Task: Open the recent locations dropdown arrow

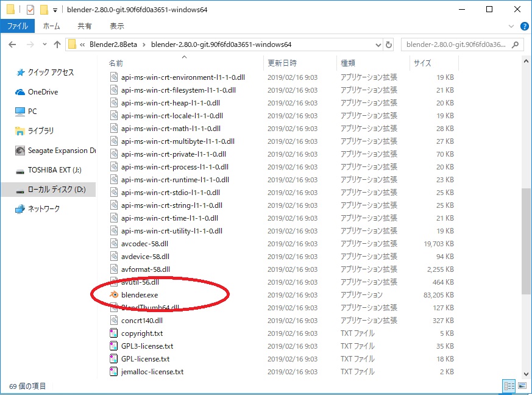Action: (x=44, y=44)
